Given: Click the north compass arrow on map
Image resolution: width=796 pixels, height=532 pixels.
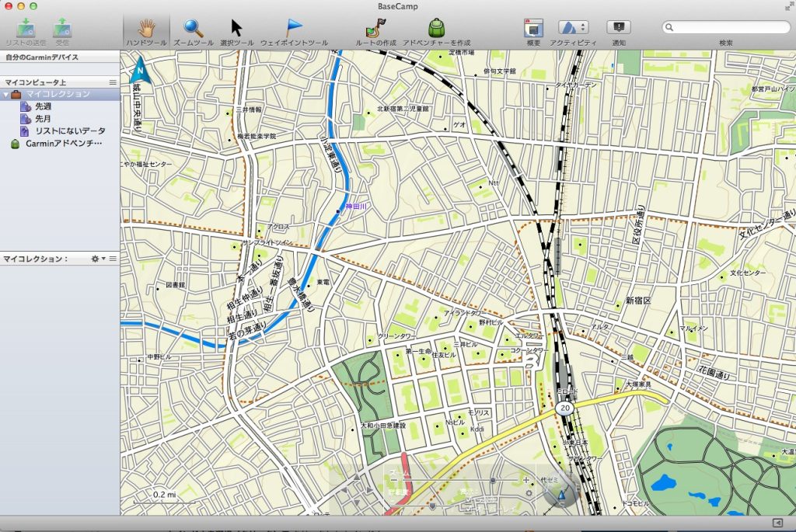Looking at the screenshot, I should coord(140,69).
